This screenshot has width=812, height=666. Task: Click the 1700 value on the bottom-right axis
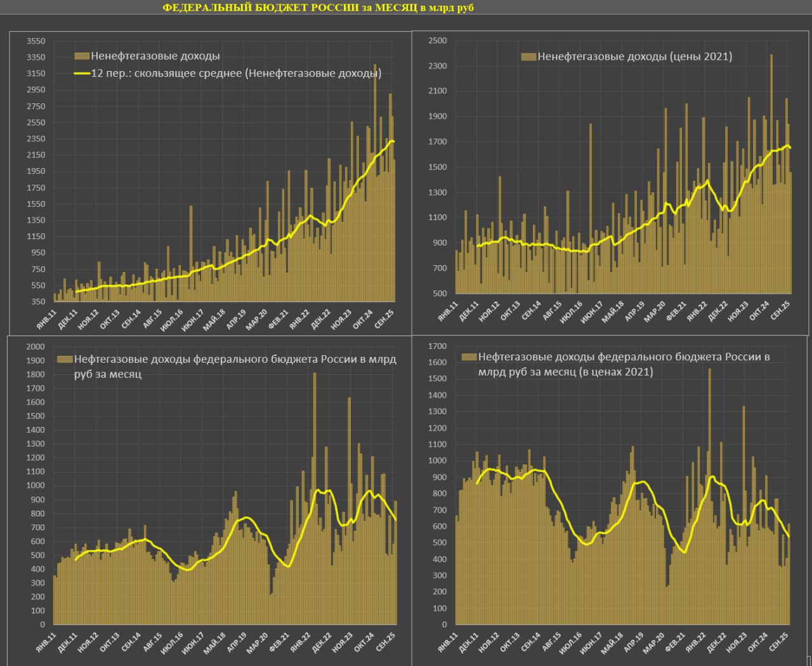pyautogui.click(x=438, y=346)
